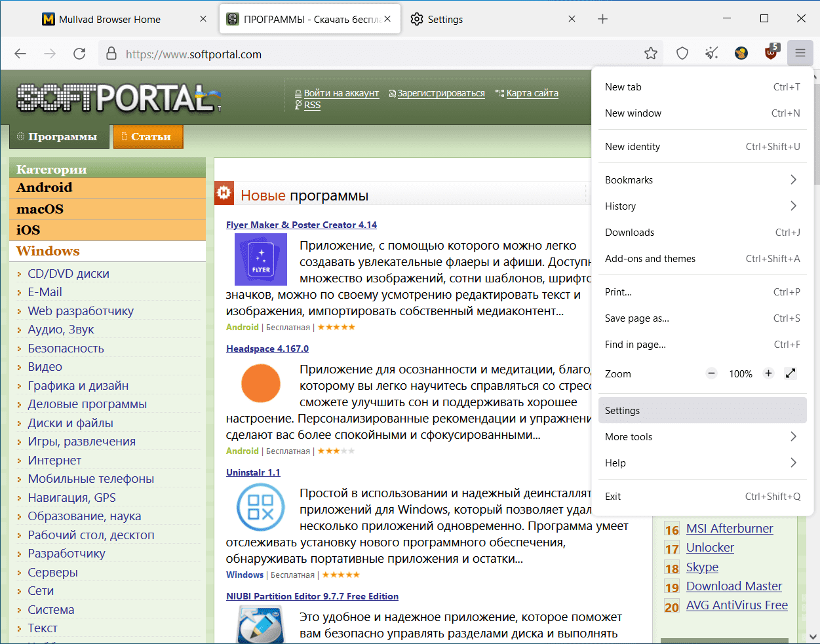820x644 pixels.
Task: Open the Mullvad extension toolbar icon
Action: point(741,54)
